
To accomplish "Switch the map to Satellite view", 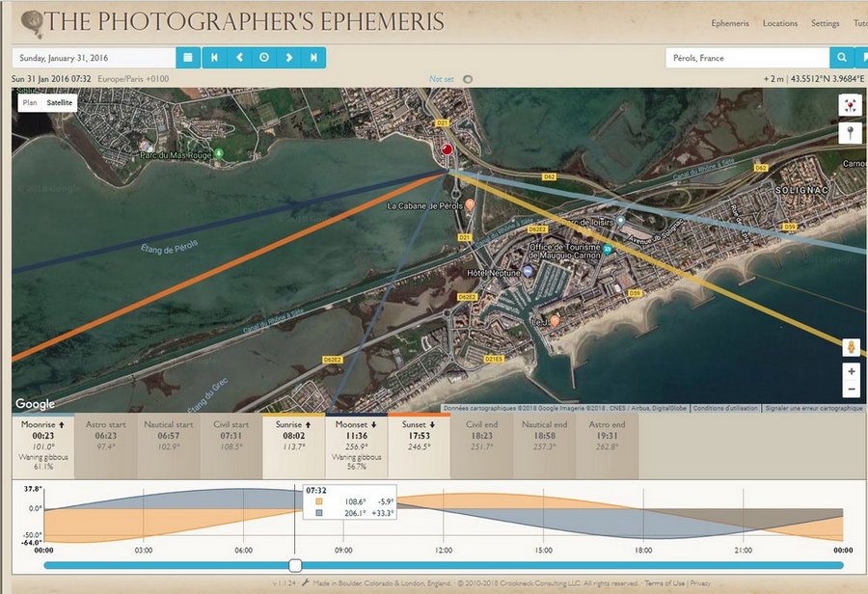I will coord(59,102).
